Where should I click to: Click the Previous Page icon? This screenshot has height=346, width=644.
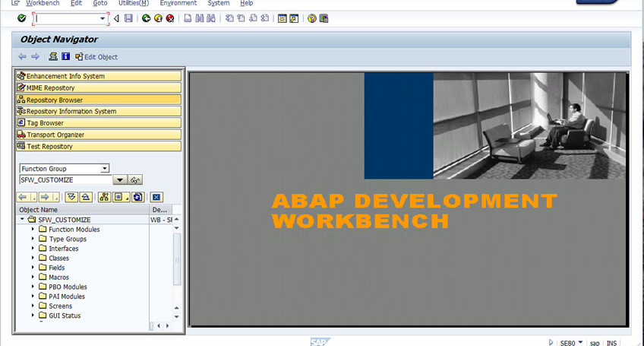[241, 18]
